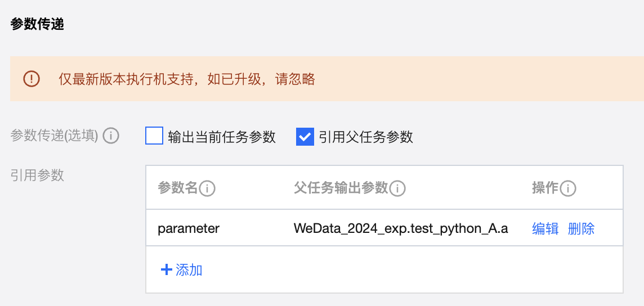Click the info icon next to 操作

click(568, 188)
